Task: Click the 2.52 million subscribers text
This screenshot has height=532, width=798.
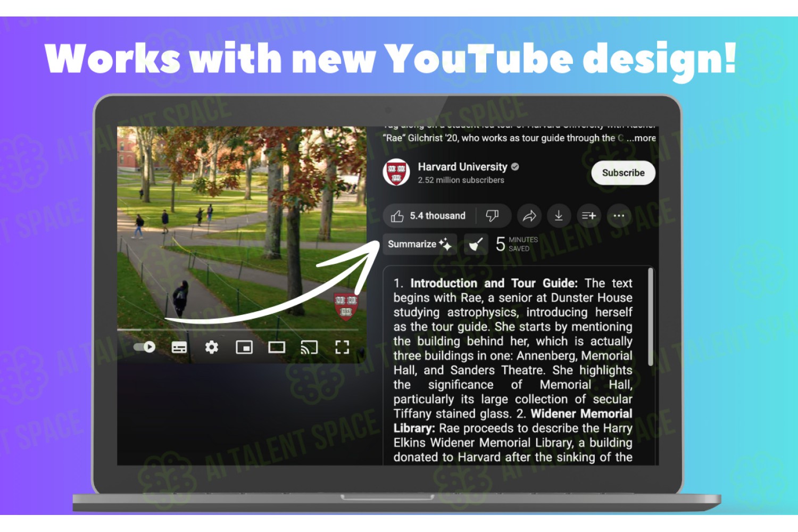Action: point(461,180)
